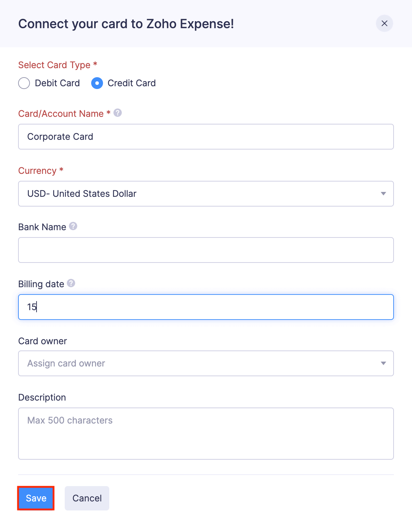Open the Currency dropdown arrow
Viewport: 412px width, 532px height.
click(383, 194)
